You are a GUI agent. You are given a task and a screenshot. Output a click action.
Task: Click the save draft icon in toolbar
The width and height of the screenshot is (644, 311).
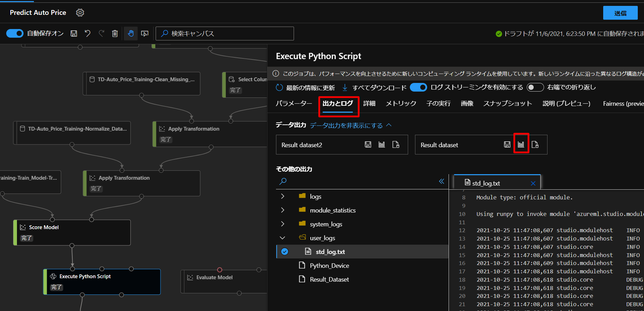pos(74,34)
